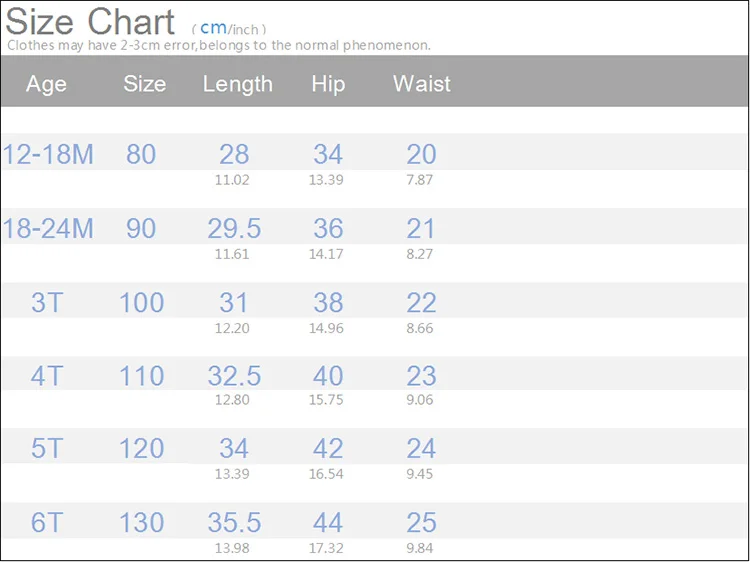The width and height of the screenshot is (750, 562).
Task: Select size value 130
Action: 141,522
